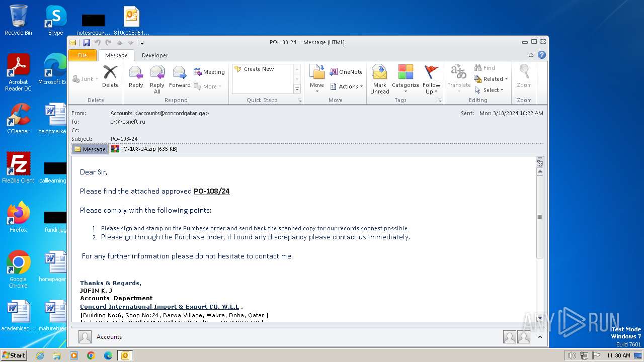Click Save icon in Quick Access Toolbar
644x362 pixels.
click(87, 43)
